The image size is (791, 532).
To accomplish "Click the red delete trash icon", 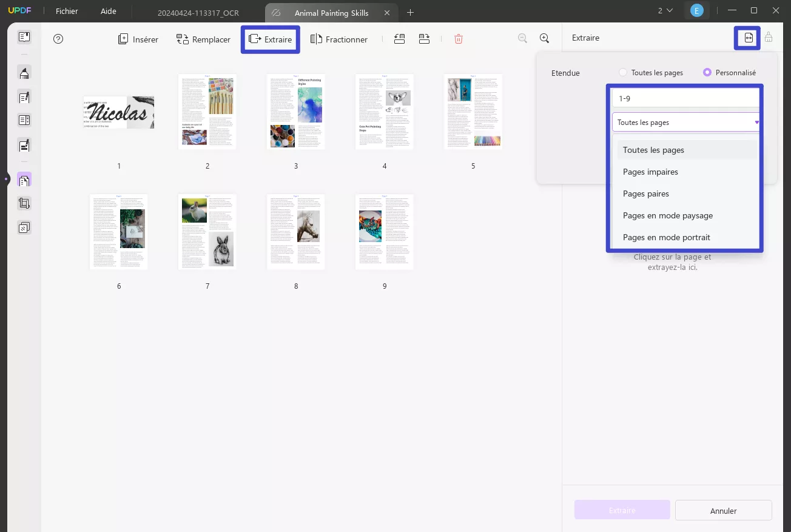I will 459,39.
